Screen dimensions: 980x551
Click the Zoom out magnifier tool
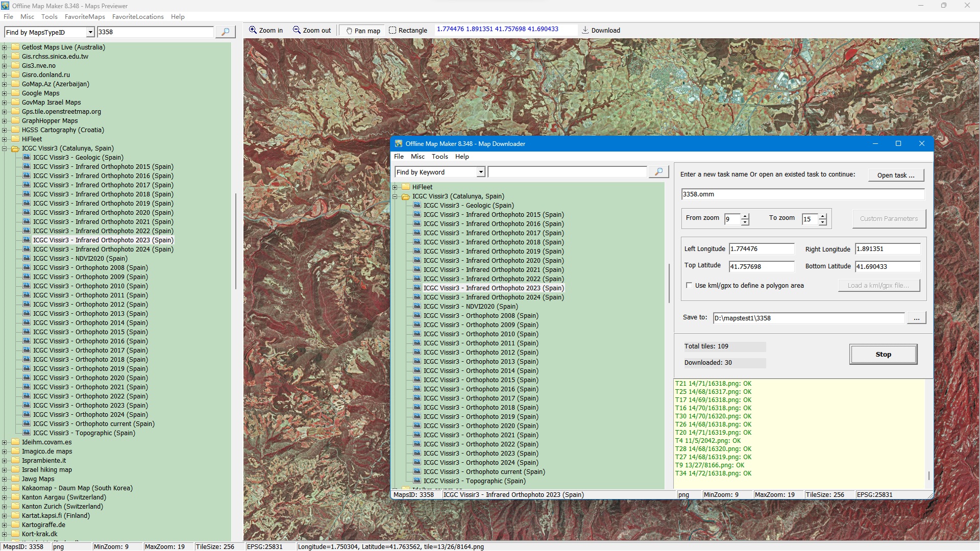point(312,31)
